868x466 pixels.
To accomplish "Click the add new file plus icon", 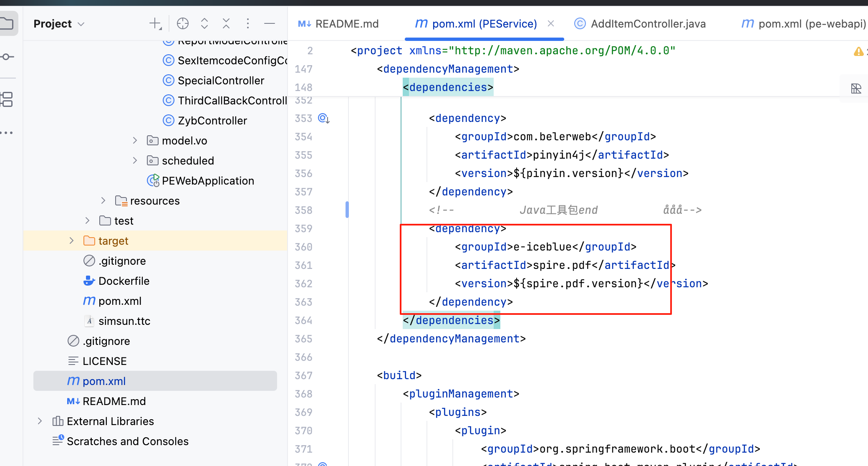I will coord(155,24).
